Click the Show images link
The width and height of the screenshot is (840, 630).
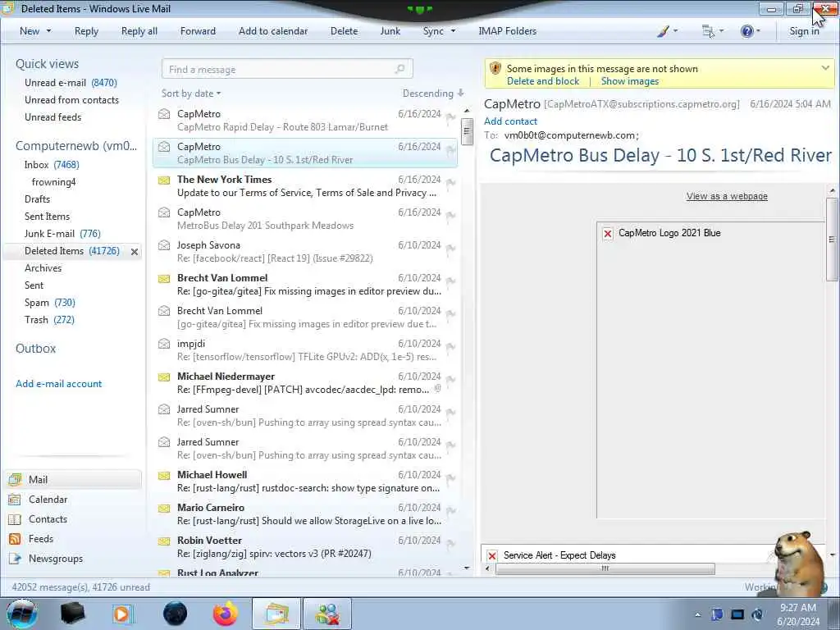pos(629,81)
